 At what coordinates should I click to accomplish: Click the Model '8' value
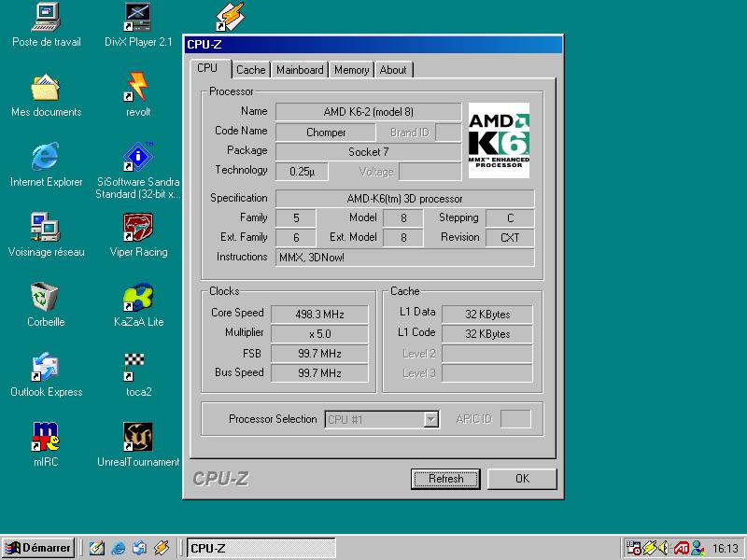(403, 218)
